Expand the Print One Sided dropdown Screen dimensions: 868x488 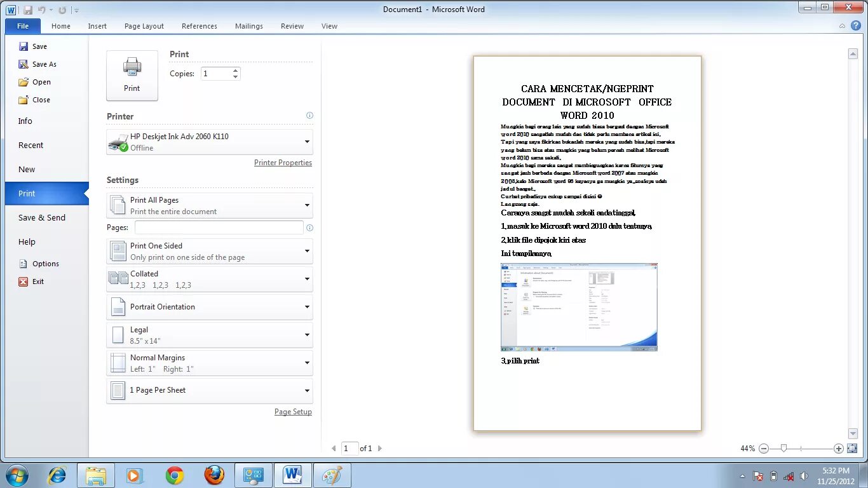tap(210, 251)
